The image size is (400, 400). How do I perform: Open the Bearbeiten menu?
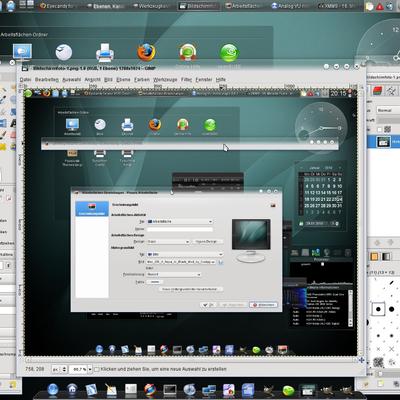click(47, 80)
